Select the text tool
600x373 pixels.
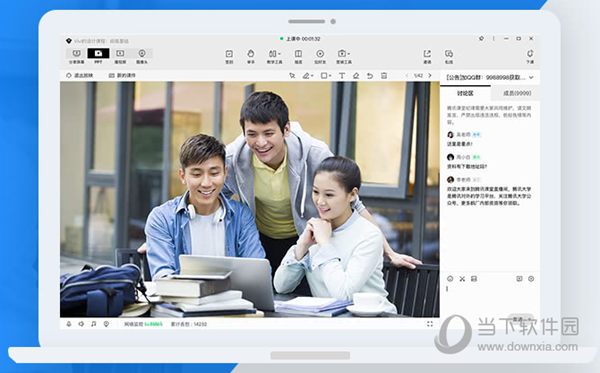(x=342, y=76)
